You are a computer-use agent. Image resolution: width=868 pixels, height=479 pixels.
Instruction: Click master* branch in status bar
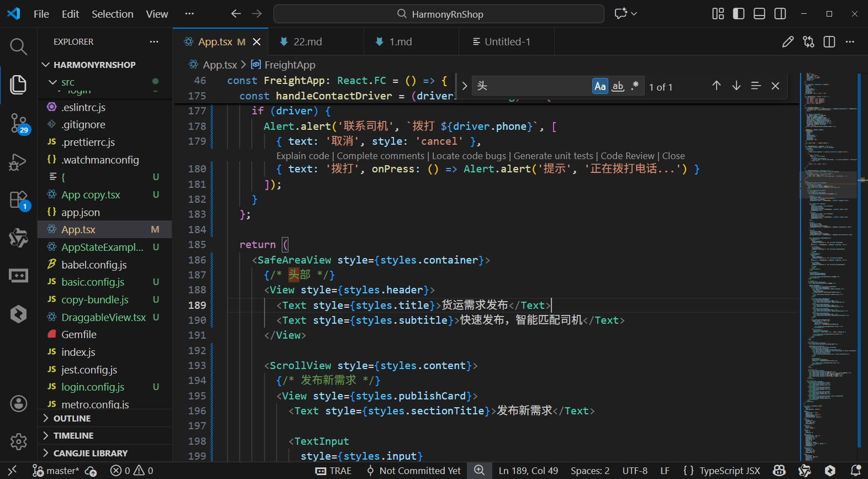tap(56, 471)
